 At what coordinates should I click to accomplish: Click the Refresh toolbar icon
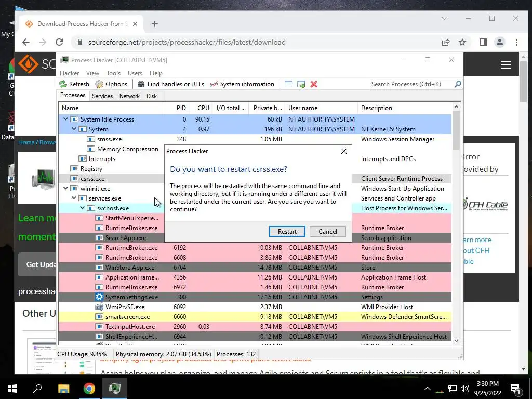point(63,84)
